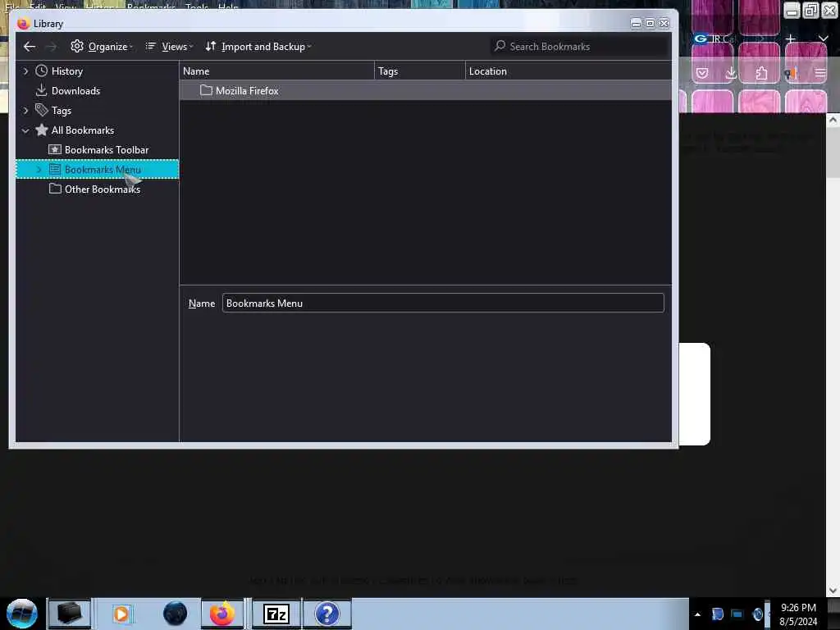Viewport: 840px width, 630px height.
Task: Open the Firefox Downloads toolbar icon
Action: [731, 73]
